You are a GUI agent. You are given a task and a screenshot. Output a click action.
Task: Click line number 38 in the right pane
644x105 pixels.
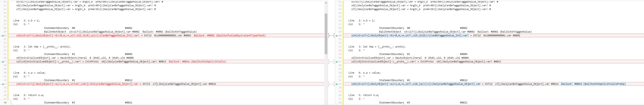(340, 102)
